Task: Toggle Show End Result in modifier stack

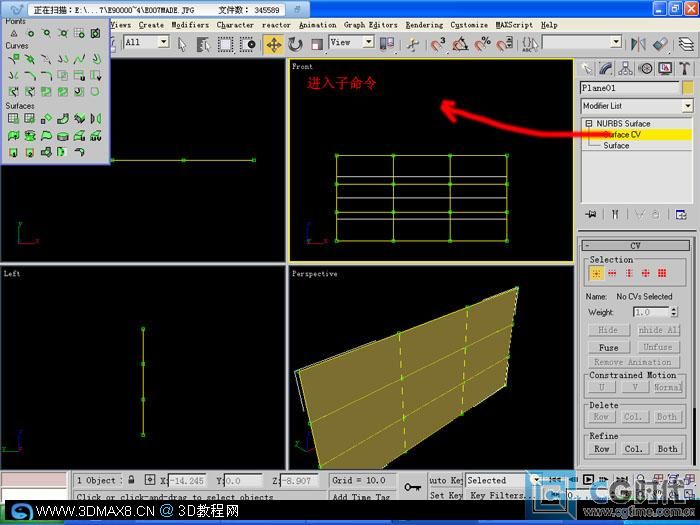Action: point(615,215)
